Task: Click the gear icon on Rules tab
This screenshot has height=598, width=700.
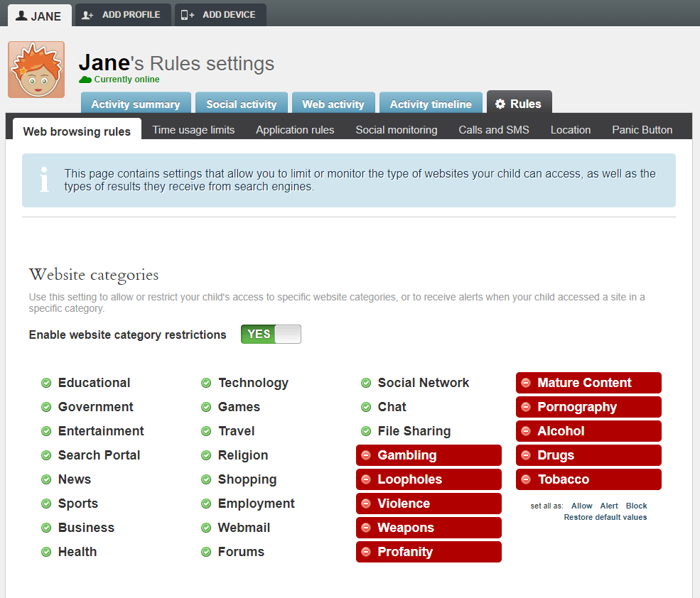Action: tap(500, 104)
